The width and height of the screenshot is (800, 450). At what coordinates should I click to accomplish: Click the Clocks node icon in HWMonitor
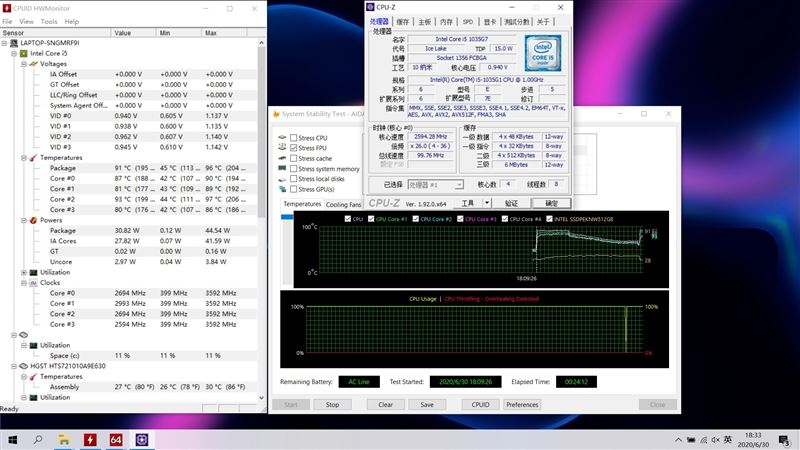(34, 283)
